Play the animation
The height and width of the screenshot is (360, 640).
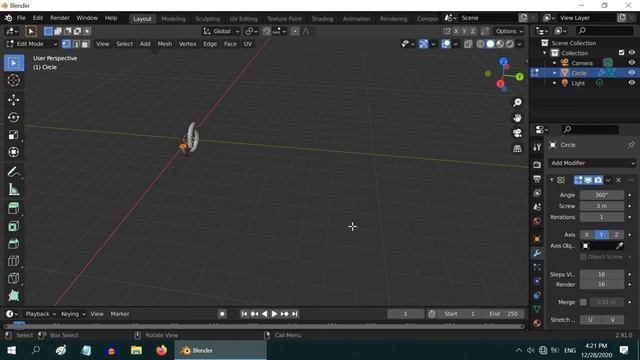274,314
